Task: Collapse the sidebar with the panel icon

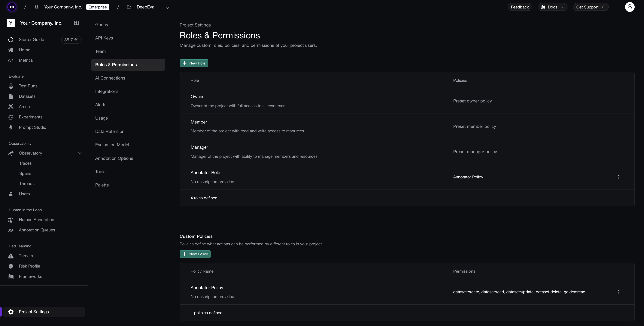Action: (77, 23)
